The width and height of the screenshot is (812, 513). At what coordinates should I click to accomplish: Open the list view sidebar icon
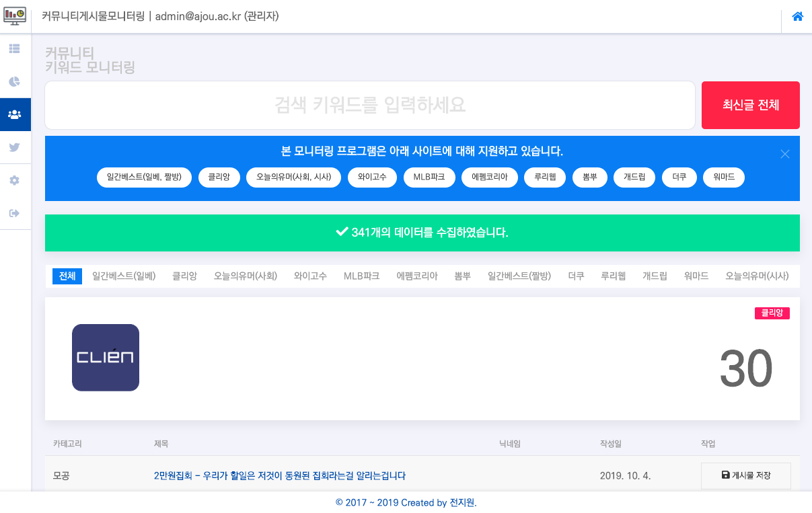click(14, 48)
